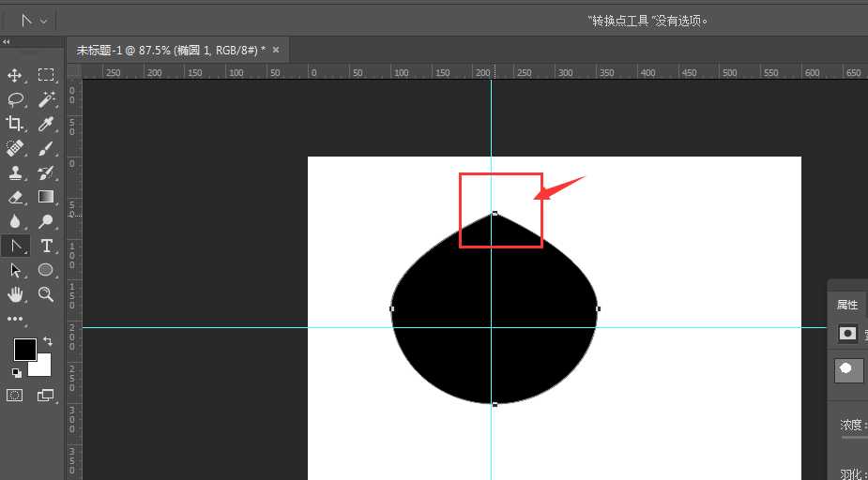This screenshot has height=480, width=868.
Task: Toggle Quick Mask mode
Action: [x=15, y=396]
